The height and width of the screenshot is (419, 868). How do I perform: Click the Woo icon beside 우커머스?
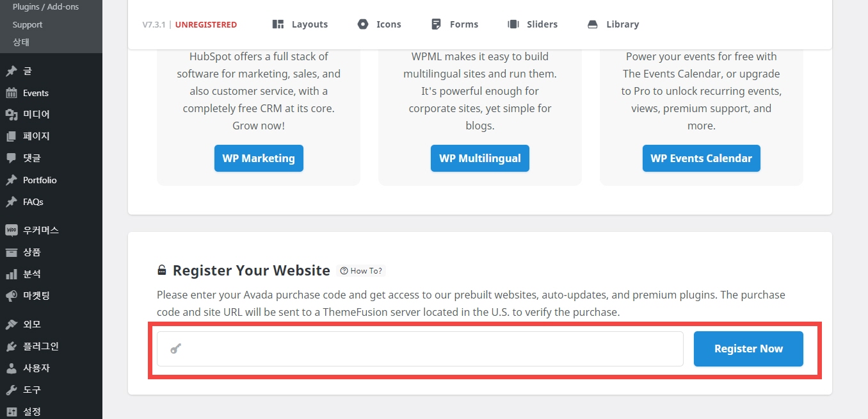(x=12, y=230)
